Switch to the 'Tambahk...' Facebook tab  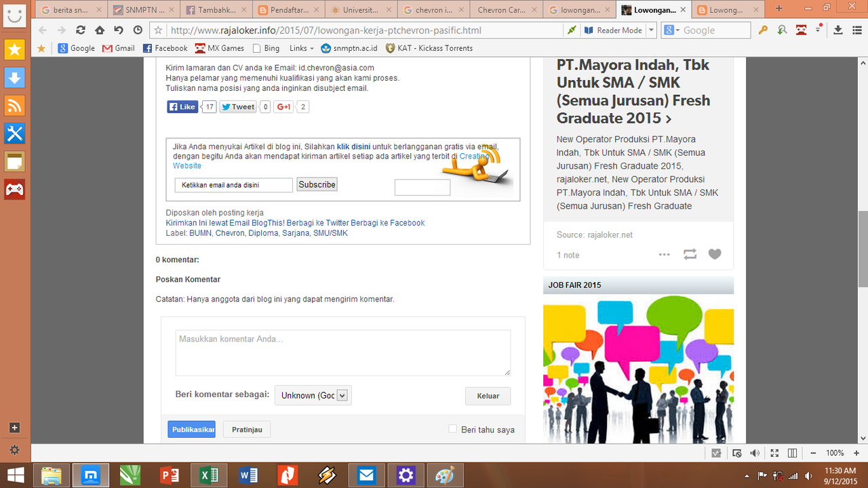215,9
